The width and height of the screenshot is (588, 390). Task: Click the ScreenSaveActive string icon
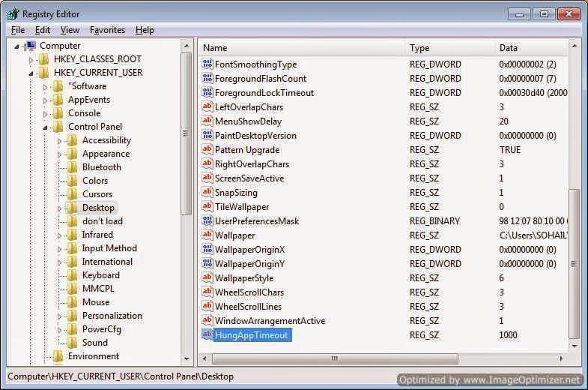207,178
